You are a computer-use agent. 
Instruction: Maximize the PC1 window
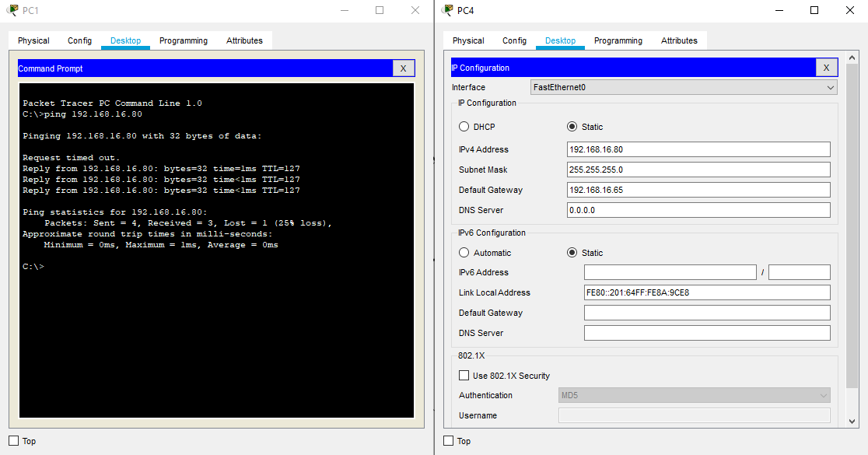point(380,10)
